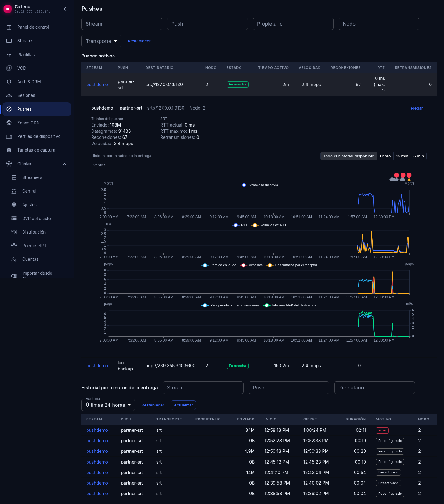This screenshot has height=504, width=444.
Task: Go to Streams in the sidebar
Action: point(37,41)
